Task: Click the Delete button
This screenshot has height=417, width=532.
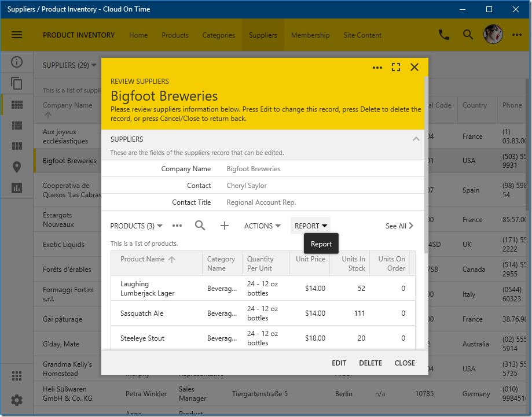Action: (x=370, y=363)
